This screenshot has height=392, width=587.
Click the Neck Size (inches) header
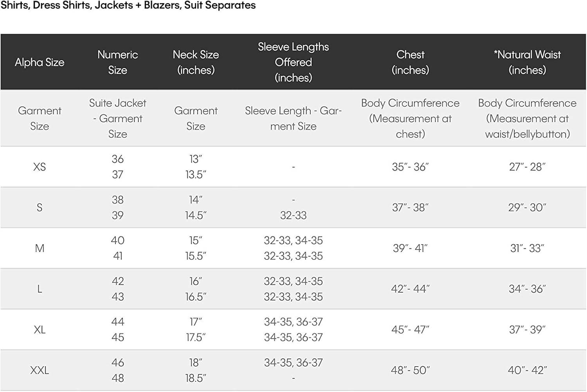pyautogui.click(x=196, y=62)
